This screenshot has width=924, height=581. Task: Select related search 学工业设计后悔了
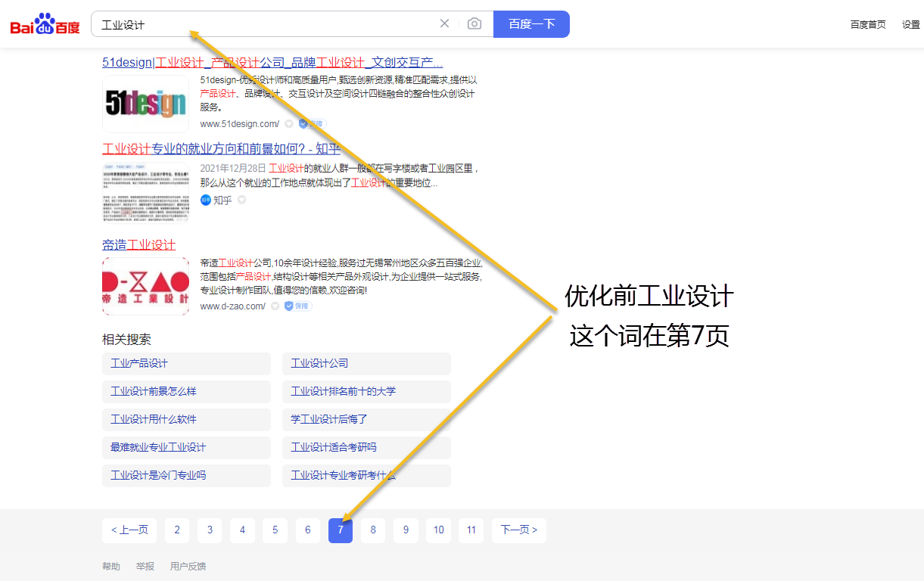point(366,420)
